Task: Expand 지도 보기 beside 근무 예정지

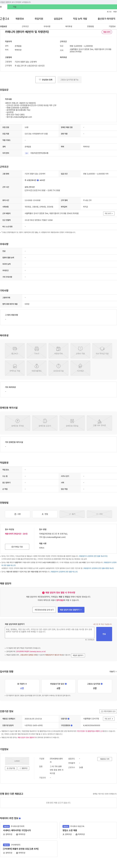Action: click(x=109, y=213)
